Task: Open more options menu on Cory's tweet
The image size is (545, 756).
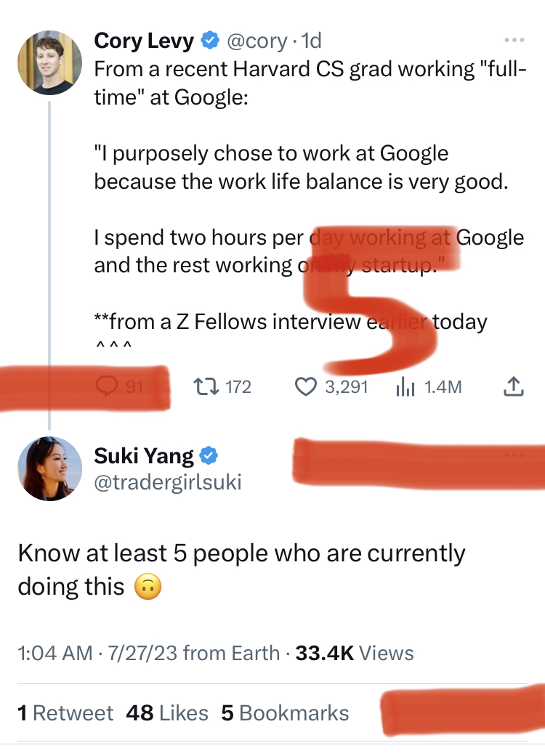Action: coord(514,39)
